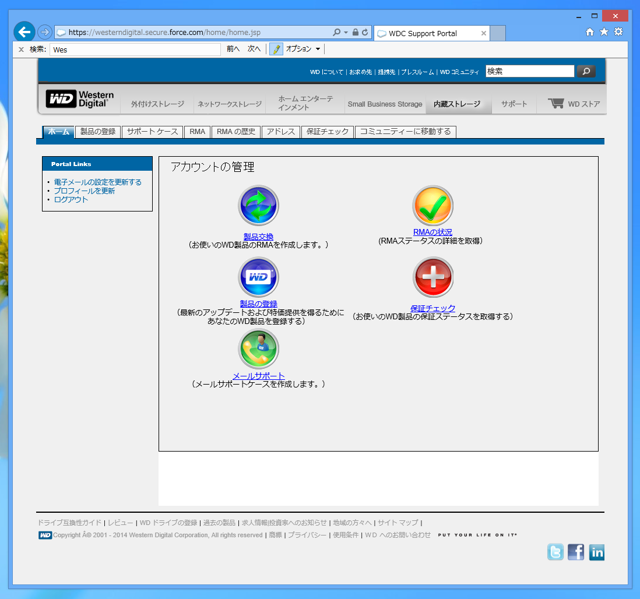The width and height of the screenshot is (640, 599).
Task: Click the red plus warranty check icon
Action: [433, 277]
